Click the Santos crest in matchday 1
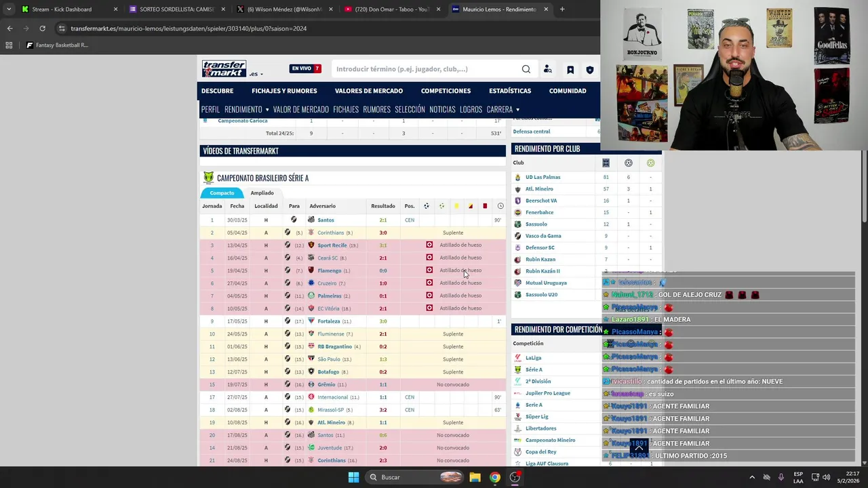 pyautogui.click(x=311, y=220)
